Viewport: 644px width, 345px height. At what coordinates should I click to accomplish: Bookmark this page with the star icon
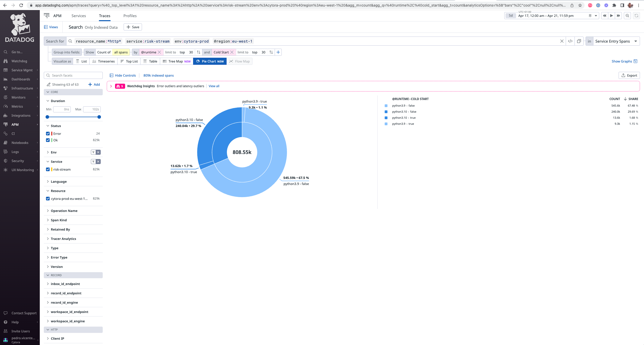[580, 5]
